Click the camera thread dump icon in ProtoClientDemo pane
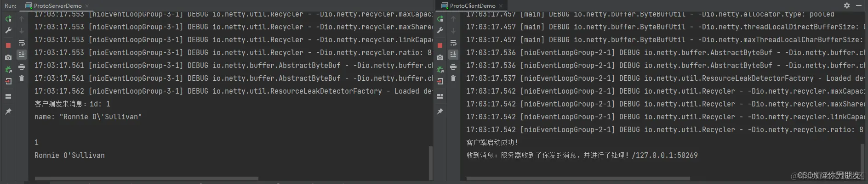Screen dimensions: 868x184 (x=440, y=57)
